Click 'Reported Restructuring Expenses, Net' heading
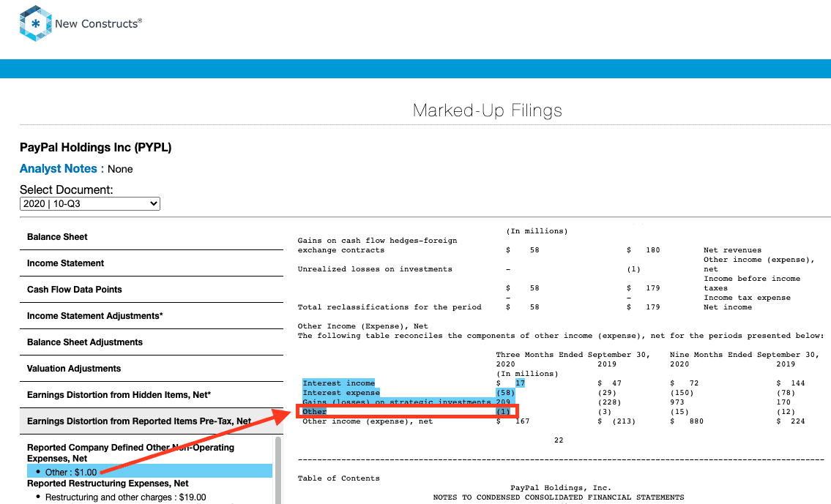 click(108, 484)
